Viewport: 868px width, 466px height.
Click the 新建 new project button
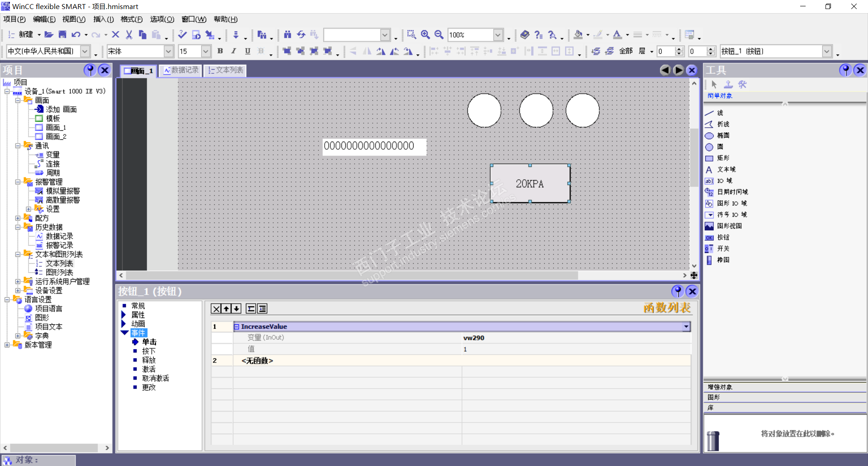tap(22, 34)
